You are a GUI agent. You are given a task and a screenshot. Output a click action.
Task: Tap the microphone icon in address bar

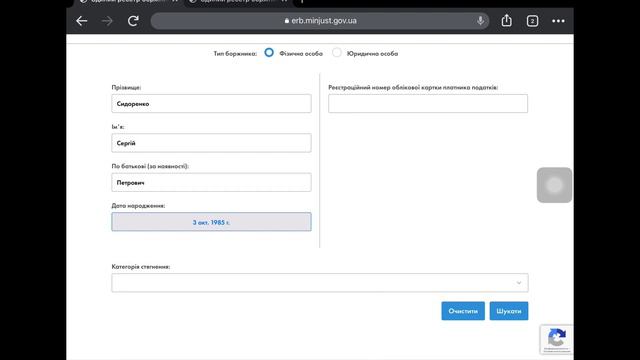480,20
